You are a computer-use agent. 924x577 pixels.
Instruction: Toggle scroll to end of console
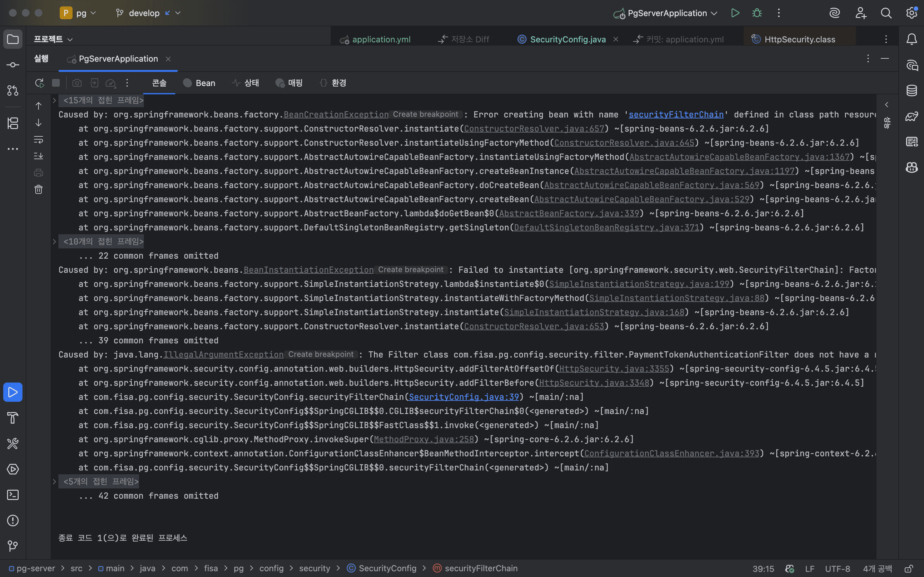point(39,156)
